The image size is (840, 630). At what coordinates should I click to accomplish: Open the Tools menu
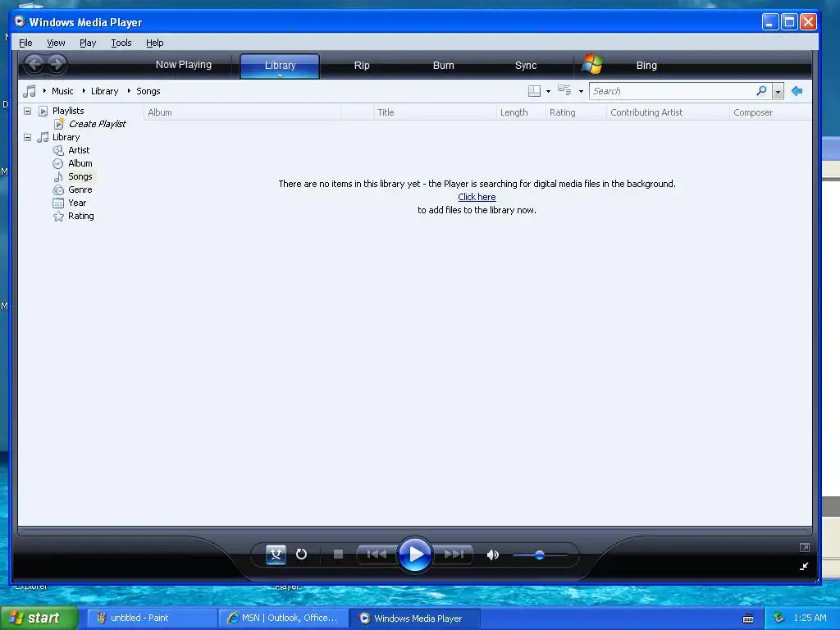pyautogui.click(x=121, y=43)
